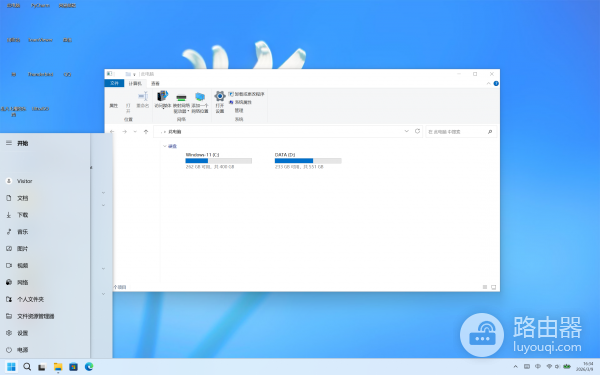This screenshot has width=600, height=375.
Task: Click QQ desktop shortcut
Action: click(67, 75)
